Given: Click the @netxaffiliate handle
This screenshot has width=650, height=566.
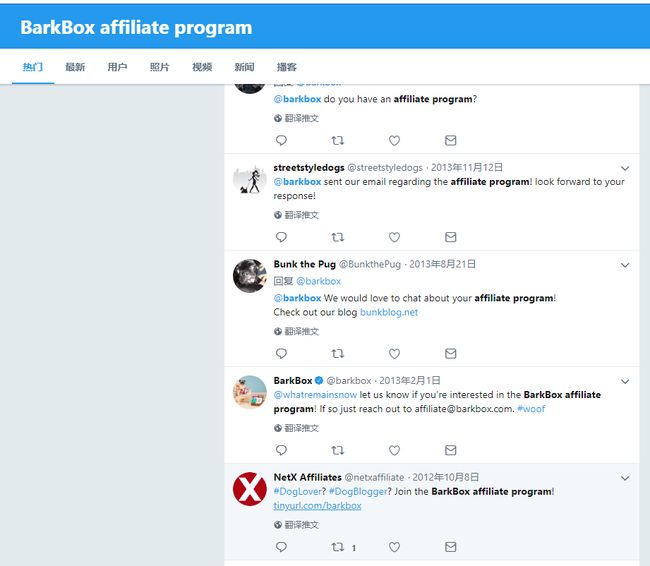Looking at the screenshot, I should tap(374, 477).
